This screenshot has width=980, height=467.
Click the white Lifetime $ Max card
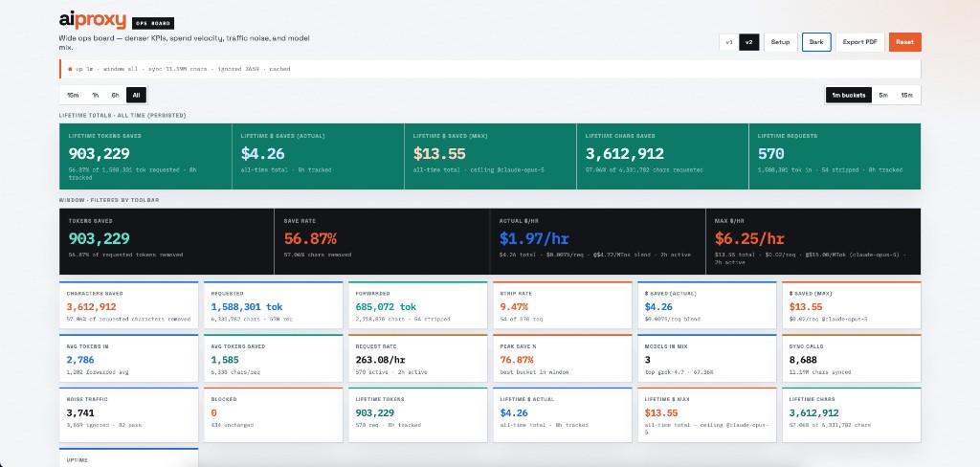pos(707,415)
